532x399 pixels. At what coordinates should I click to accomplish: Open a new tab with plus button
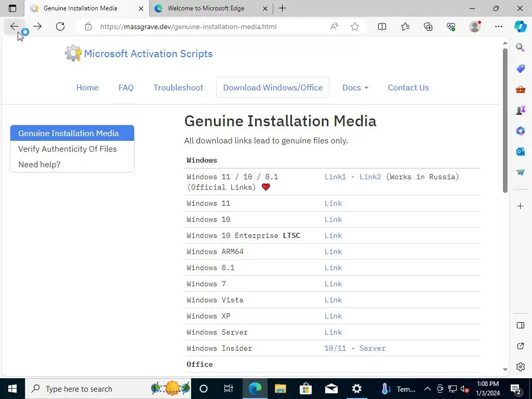pos(282,8)
